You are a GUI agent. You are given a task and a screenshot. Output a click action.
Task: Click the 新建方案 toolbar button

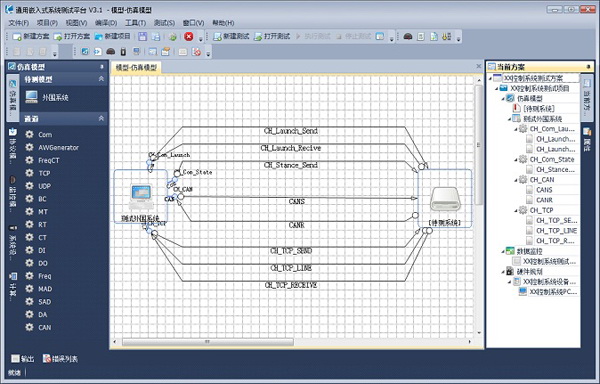click(x=31, y=36)
